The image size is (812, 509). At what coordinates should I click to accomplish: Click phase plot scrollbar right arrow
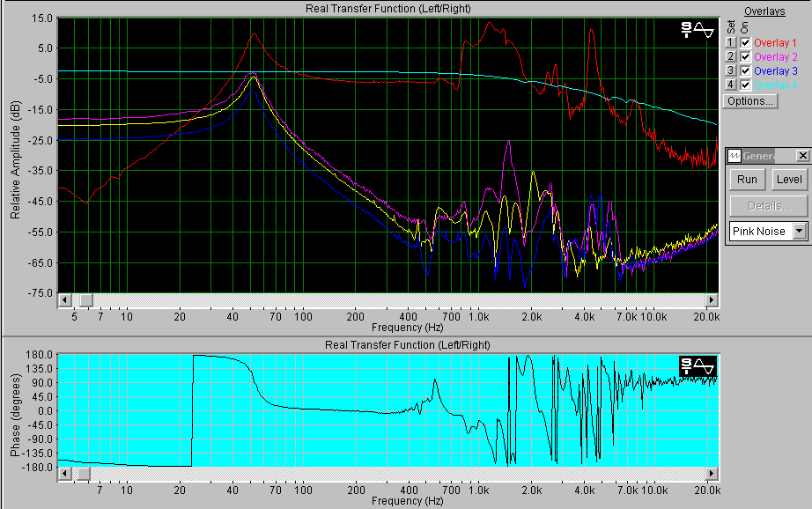tap(712, 473)
